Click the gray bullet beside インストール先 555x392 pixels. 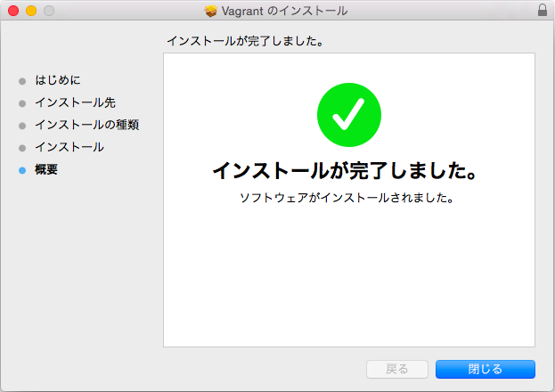click(x=22, y=103)
